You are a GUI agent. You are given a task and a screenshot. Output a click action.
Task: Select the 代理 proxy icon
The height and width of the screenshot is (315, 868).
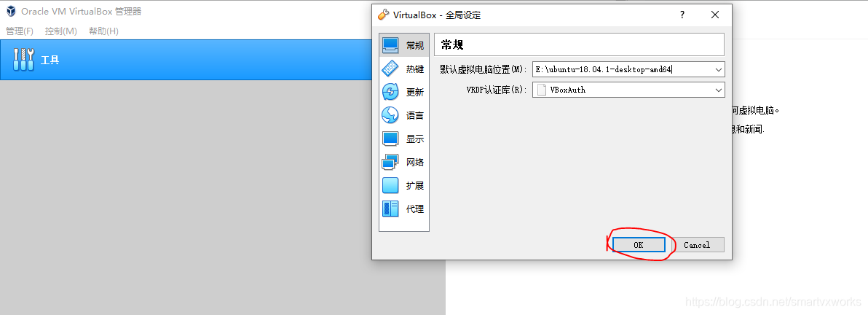point(390,209)
